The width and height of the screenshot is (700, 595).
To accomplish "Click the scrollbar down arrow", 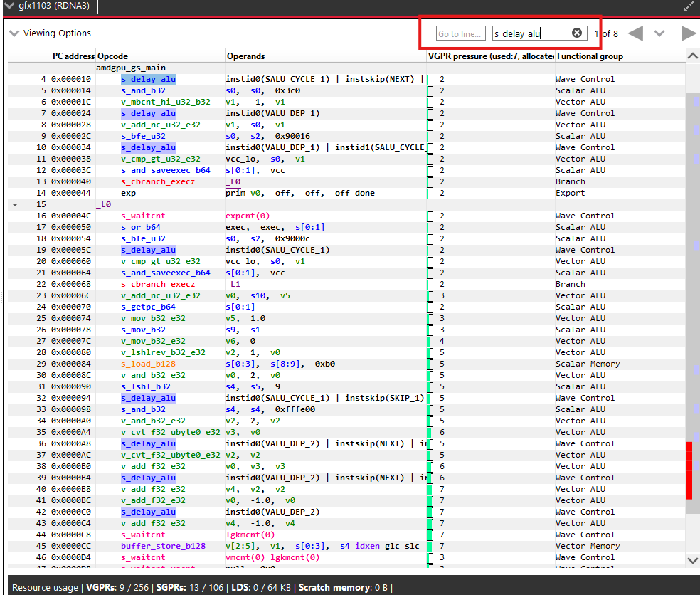I will coord(692,560).
